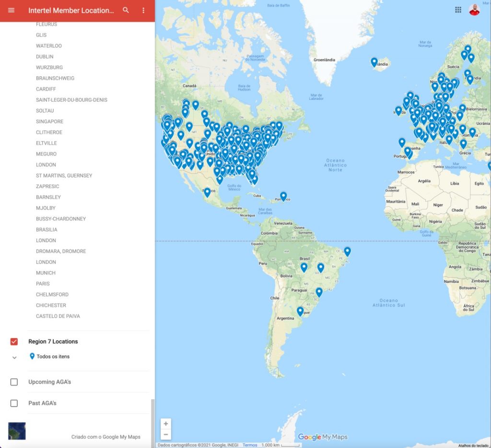491x448 pixels.
Task: Select CASTELO DE PAIVA list entry
Action: 58,316
